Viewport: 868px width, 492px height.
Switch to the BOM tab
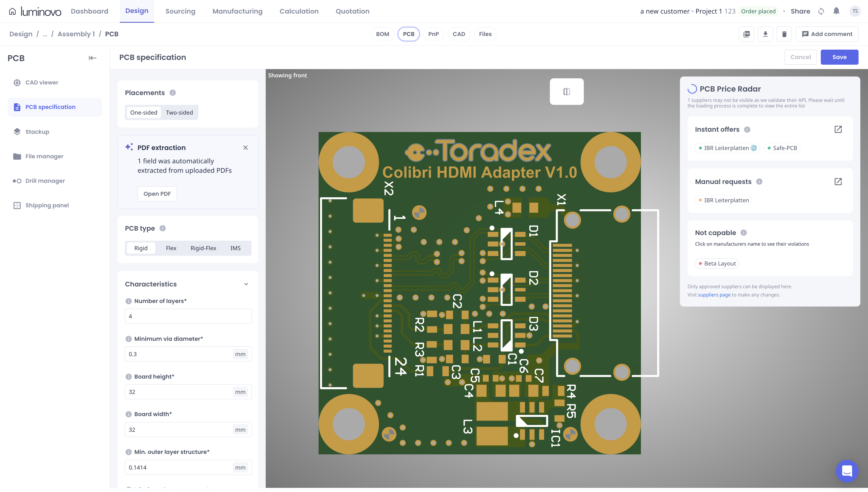[382, 34]
